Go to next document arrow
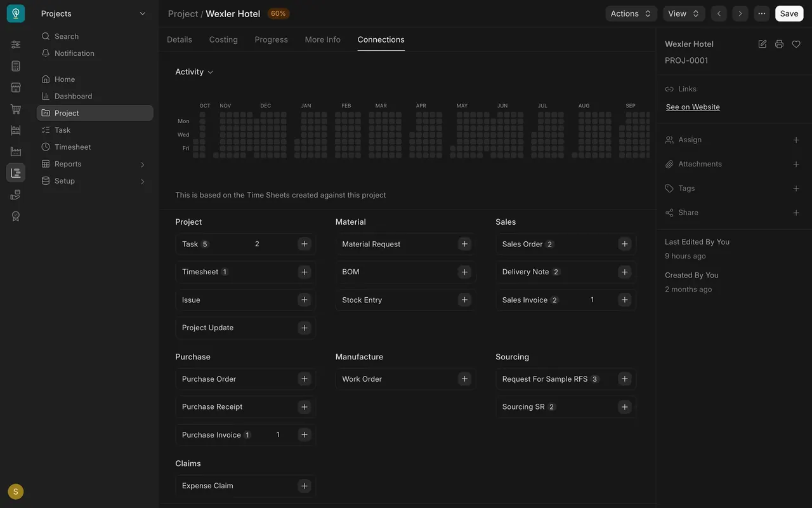This screenshot has height=508, width=812. coord(740,13)
